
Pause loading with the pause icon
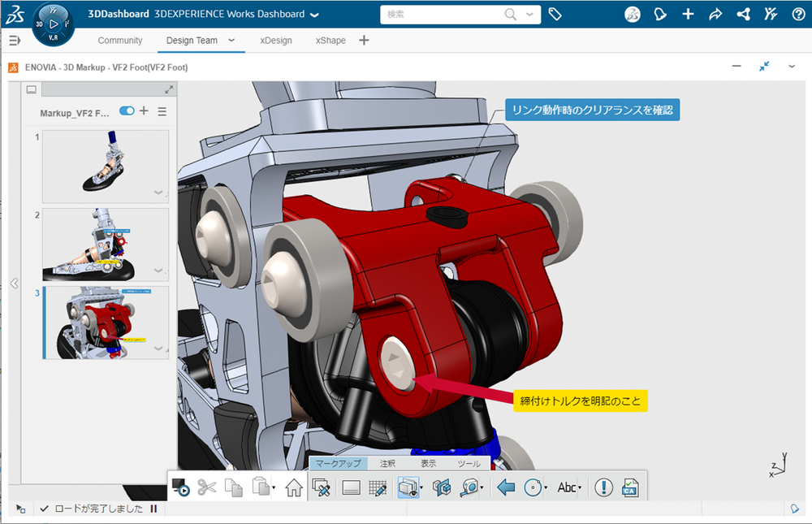(153, 509)
